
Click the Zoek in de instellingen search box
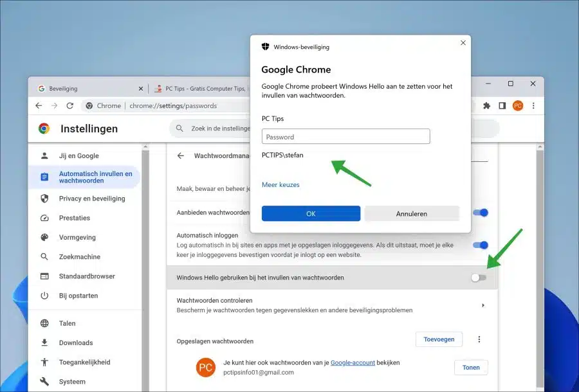tap(221, 129)
